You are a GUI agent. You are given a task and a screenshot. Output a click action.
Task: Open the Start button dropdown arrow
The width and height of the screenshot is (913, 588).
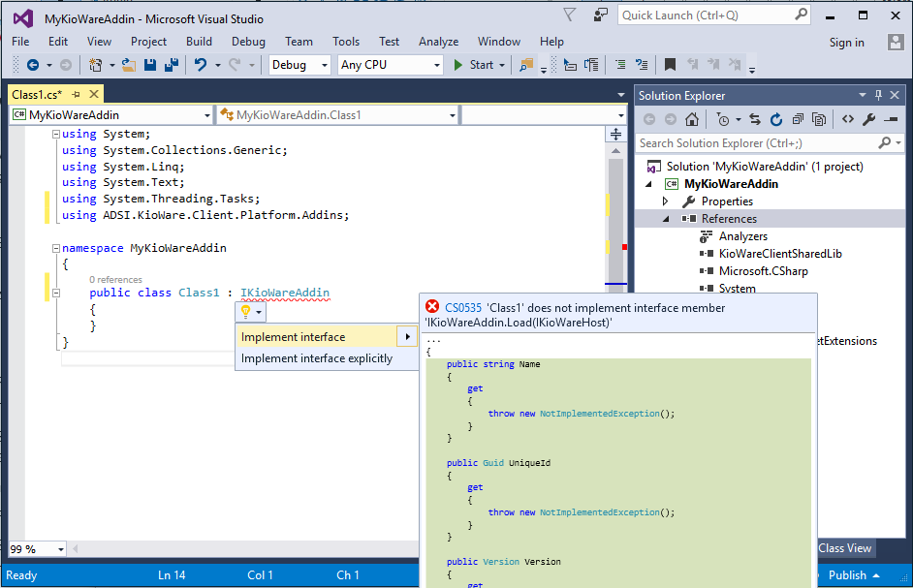[502, 65]
